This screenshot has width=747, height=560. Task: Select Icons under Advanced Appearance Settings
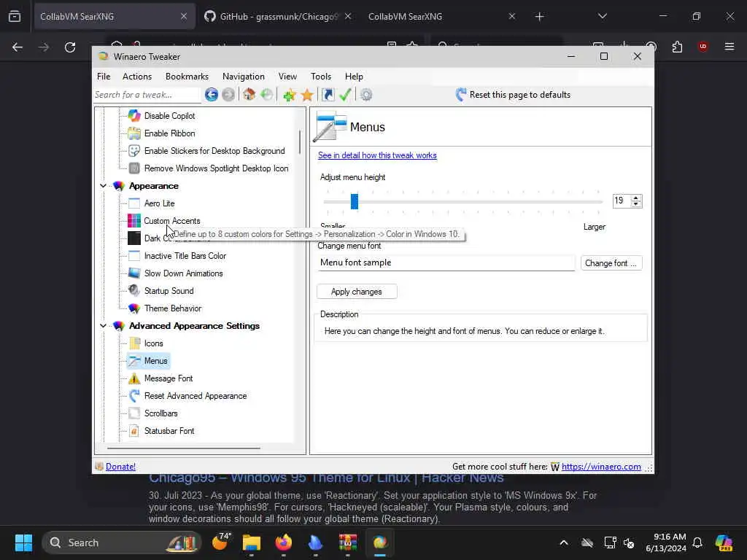[153, 343]
